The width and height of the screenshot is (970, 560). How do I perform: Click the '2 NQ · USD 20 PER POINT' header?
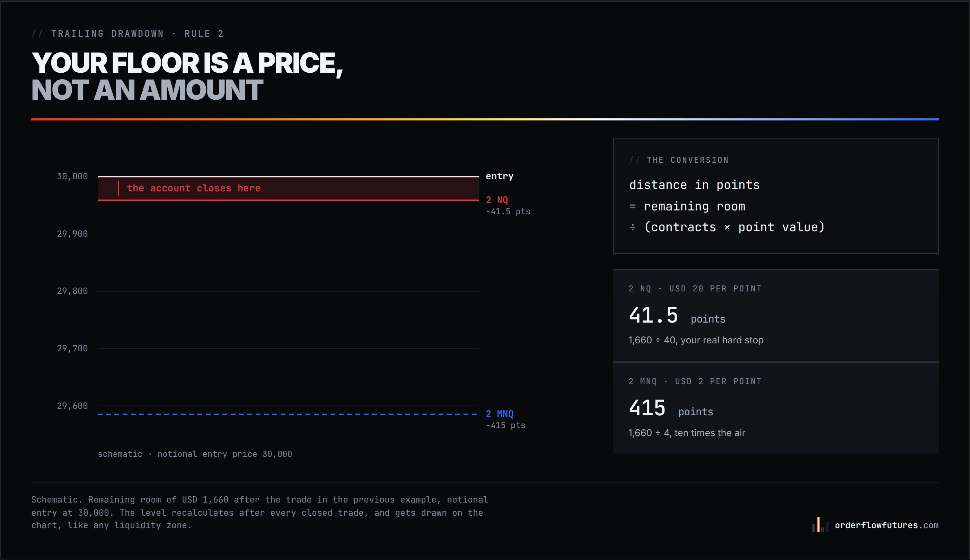pyautogui.click(x=695, y=289)
